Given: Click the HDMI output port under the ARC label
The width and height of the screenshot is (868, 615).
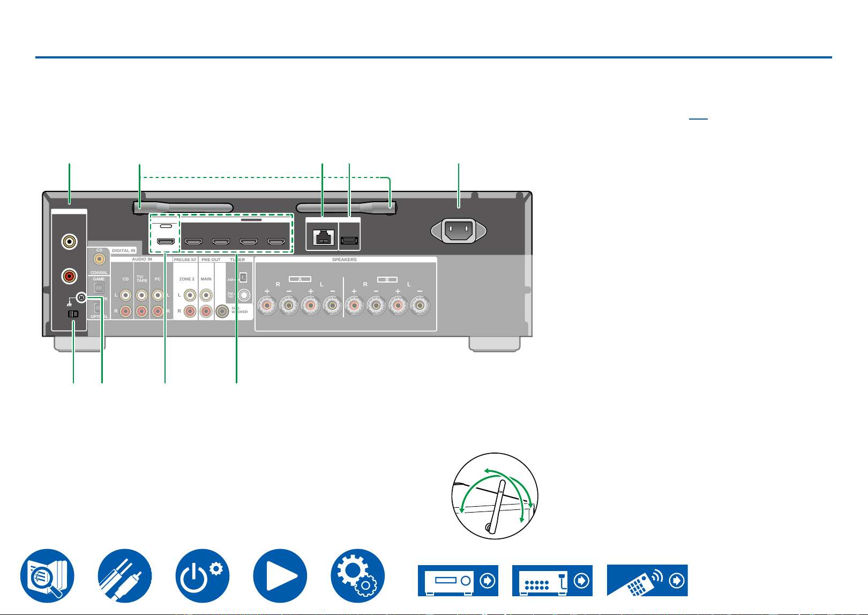Looking at the screenshot, I should click(166, 242).
